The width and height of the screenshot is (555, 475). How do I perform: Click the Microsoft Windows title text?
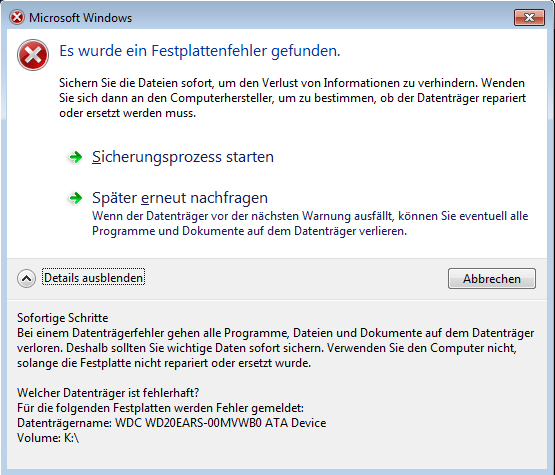(x=80, y=18)
